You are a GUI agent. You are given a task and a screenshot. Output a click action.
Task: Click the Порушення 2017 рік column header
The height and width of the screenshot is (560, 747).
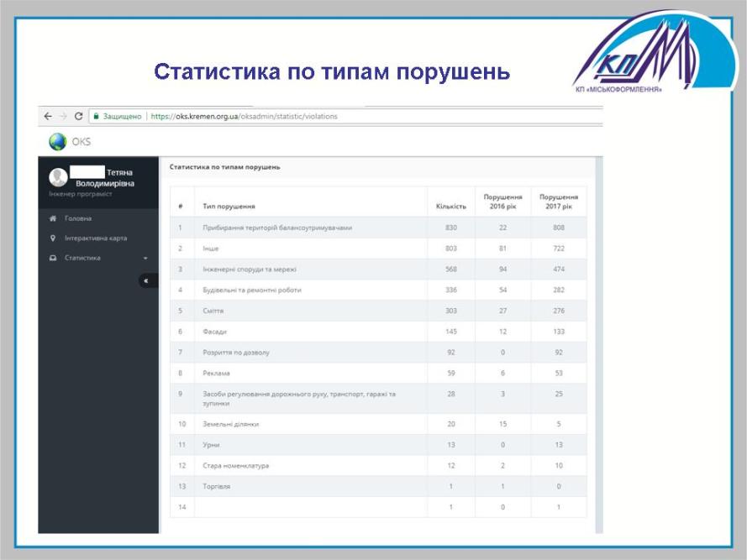click(558, 201)
